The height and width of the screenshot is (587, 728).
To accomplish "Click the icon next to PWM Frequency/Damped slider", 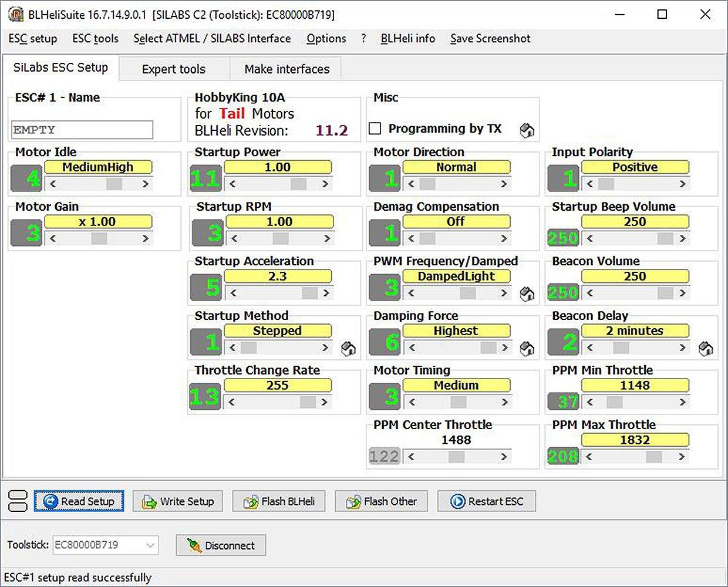I will point(527,293).
